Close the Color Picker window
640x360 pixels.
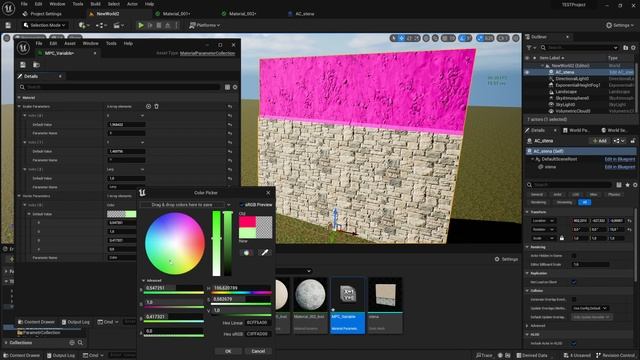click(268, 193)
